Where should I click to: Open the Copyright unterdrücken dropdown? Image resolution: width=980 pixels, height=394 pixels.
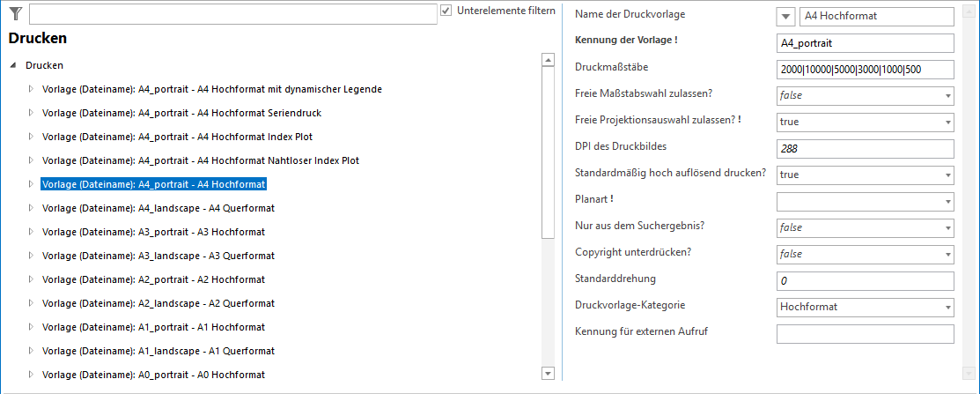click(947, 255)
